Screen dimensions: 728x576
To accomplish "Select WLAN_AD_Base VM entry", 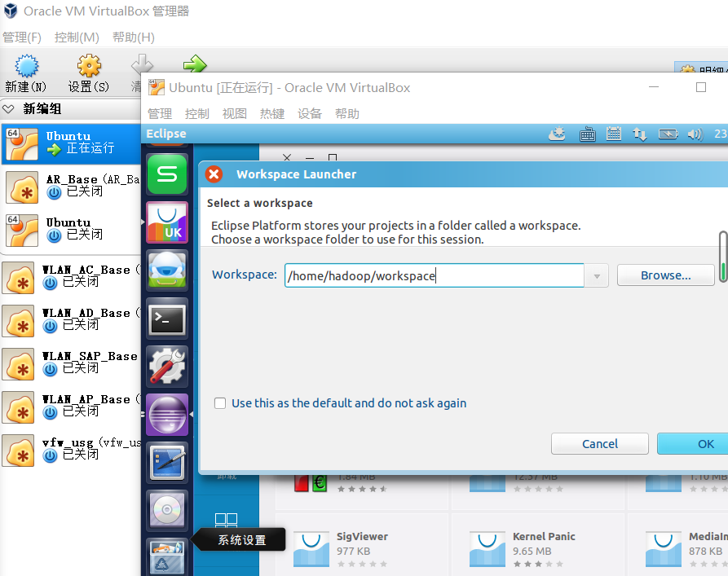I will tap(71, 320).
